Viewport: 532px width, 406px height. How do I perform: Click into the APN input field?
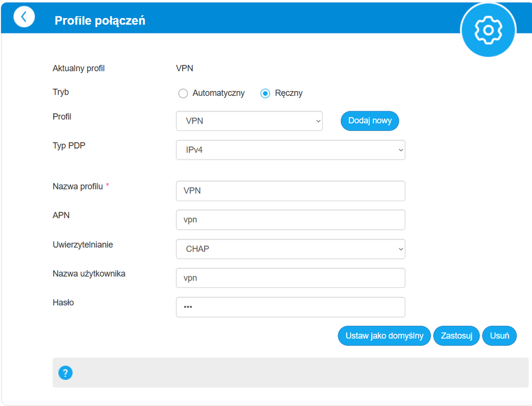pos(290,220)
